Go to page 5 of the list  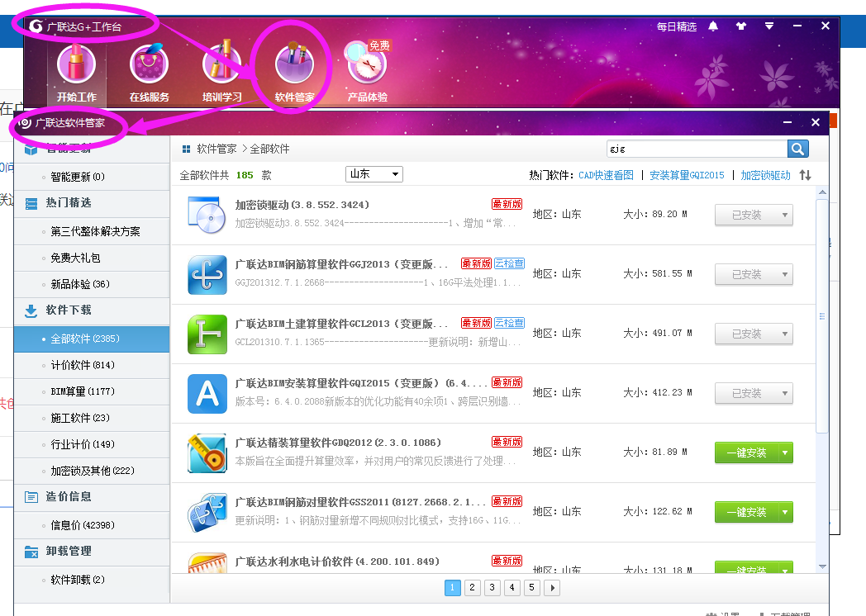pos(532,587)
